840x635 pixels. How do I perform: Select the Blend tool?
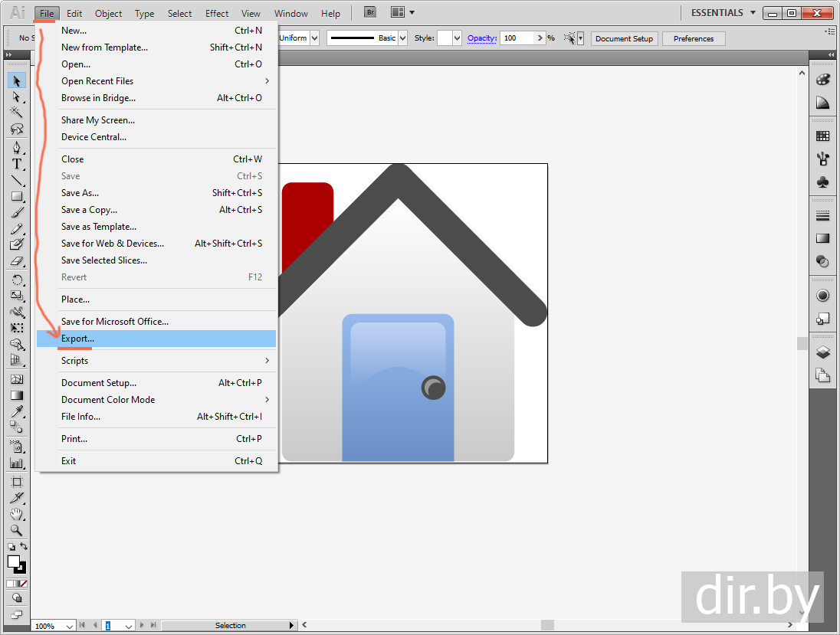click(x=17, y=427)
